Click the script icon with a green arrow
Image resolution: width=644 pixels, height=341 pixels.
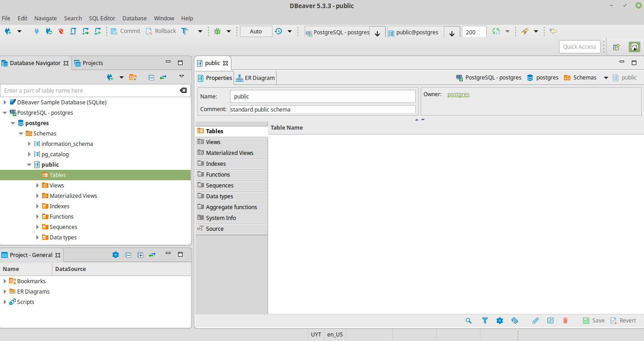pos(85,31)
